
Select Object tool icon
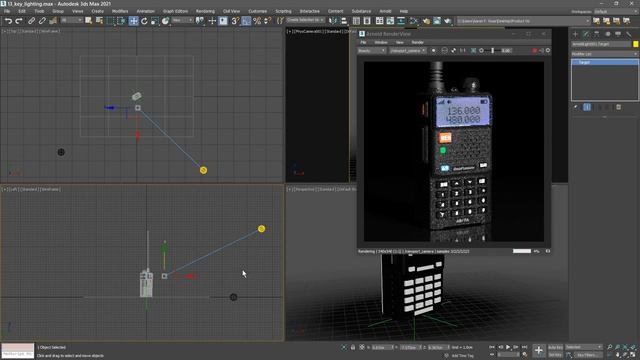[x=89, y=21]
